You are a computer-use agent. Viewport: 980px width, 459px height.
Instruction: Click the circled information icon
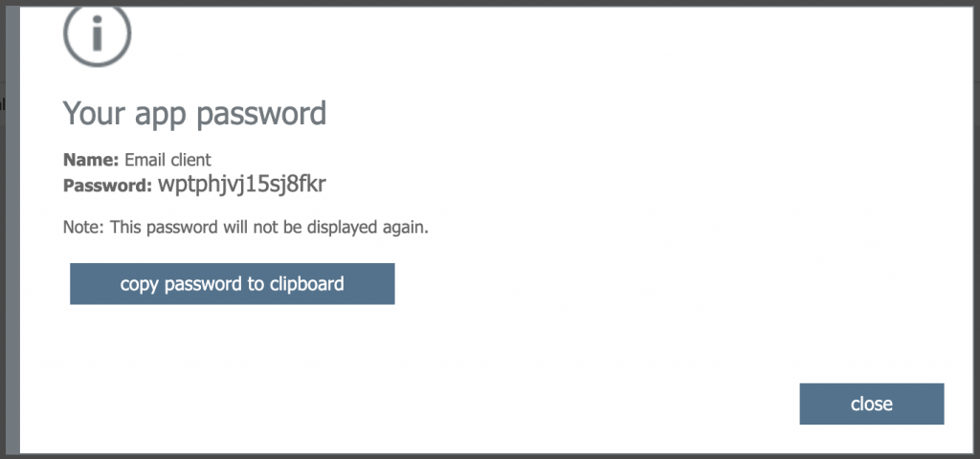(x=97, y=34)
